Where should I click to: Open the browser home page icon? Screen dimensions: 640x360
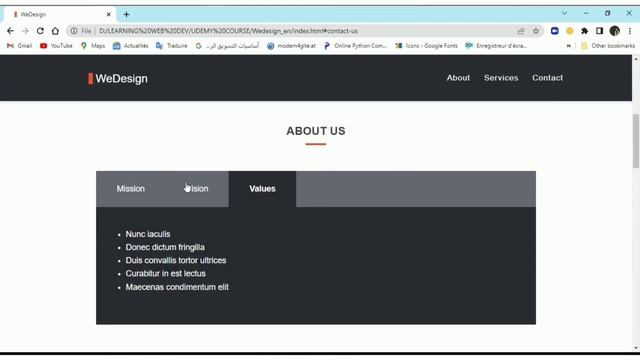(x=55, y=31)
